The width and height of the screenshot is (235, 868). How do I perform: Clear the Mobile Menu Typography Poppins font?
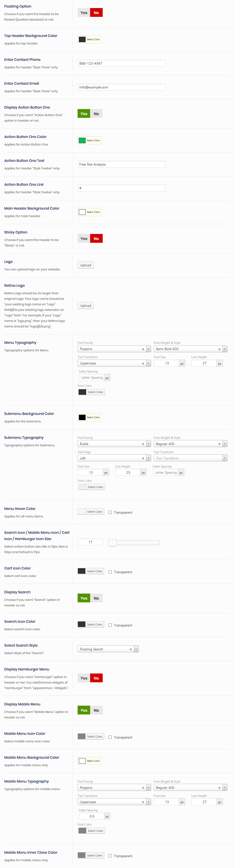point(143,788)
